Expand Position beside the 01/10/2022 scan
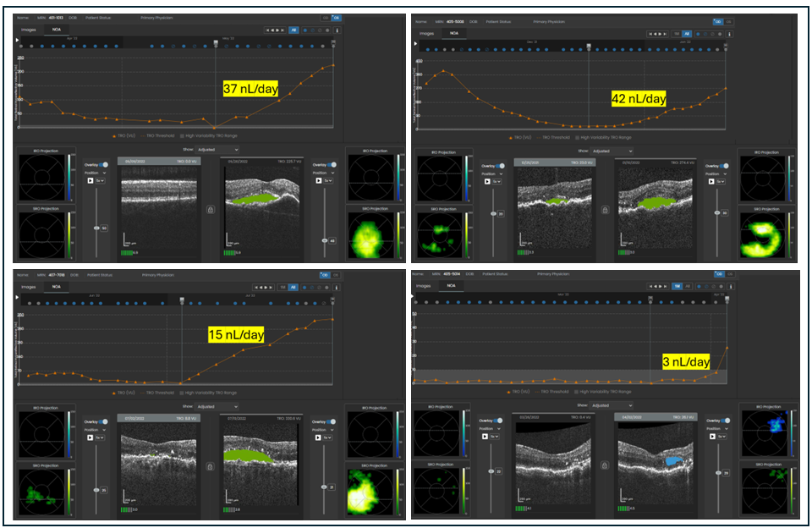This screenshot has width=812, height=528. click(x=716, y=173)
